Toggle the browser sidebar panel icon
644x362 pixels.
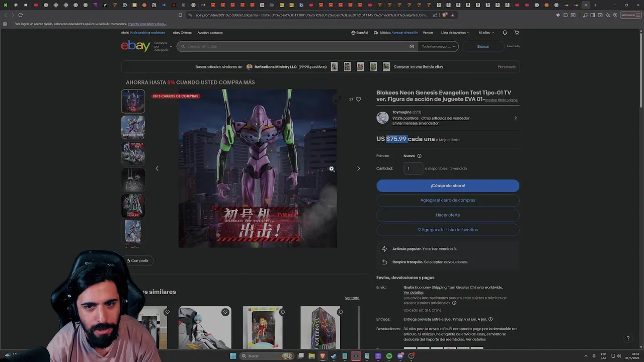pos(593,15)
